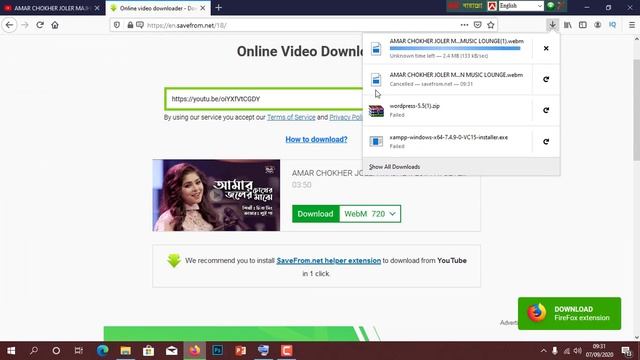The height and width of the screenshot is (360, 640).
Task: Click the Firefox taskbar icon
Action: (x=195, y=351)
